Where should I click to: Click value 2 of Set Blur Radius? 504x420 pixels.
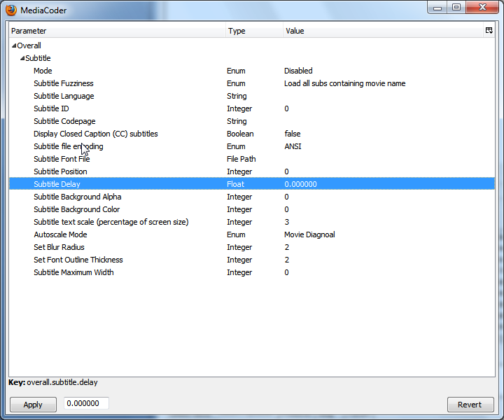point(287,247)
